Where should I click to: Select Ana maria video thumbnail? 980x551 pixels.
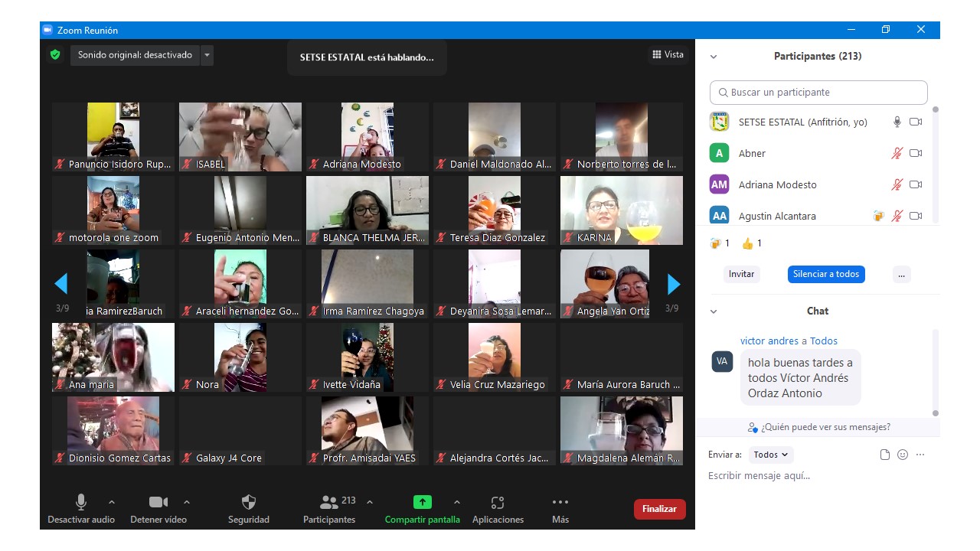point(113,357)
